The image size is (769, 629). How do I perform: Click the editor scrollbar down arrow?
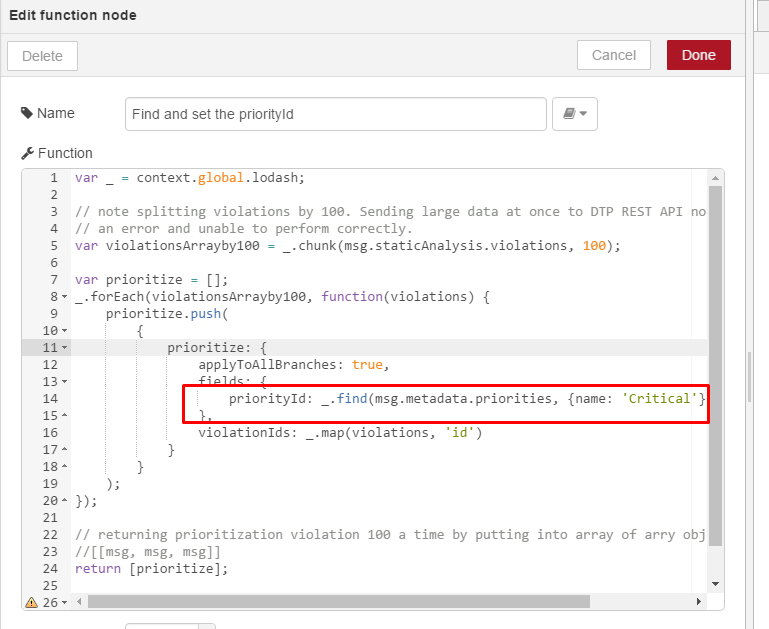(x=715, y=584)
